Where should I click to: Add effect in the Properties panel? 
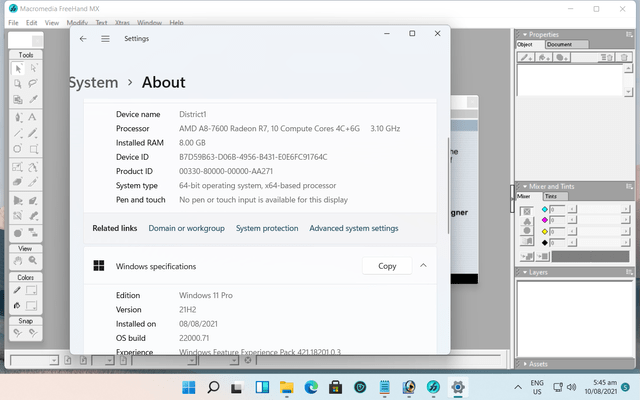(x=562, y=58)
